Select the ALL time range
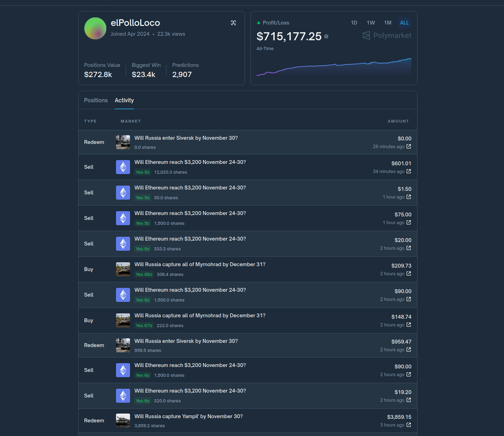The image size is (504, 436). [404, 23]
